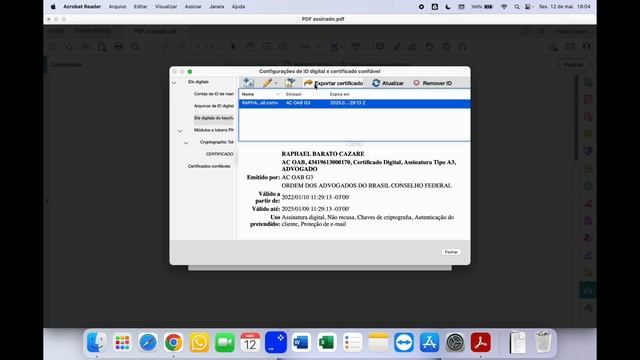The width and height of the screenshot is (640, 360).
Task: Open Microsoft Excel from the dock
Action: (327, 342)
